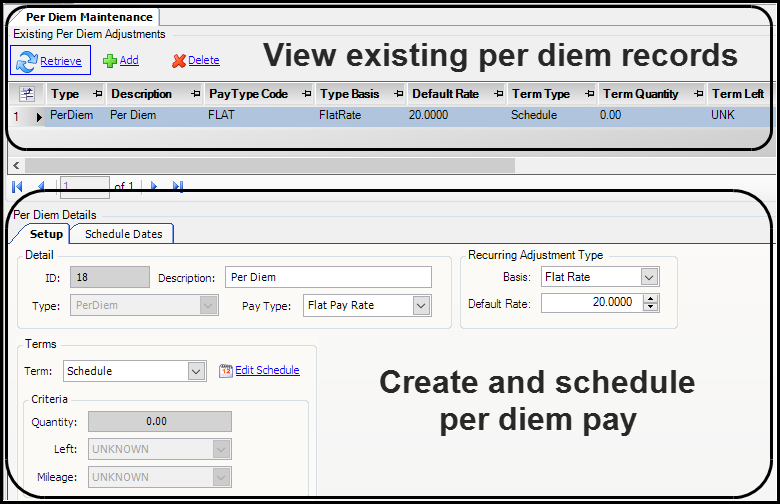Open the grid column chooser icon
The image size is (780, 504).
point(27,94)
